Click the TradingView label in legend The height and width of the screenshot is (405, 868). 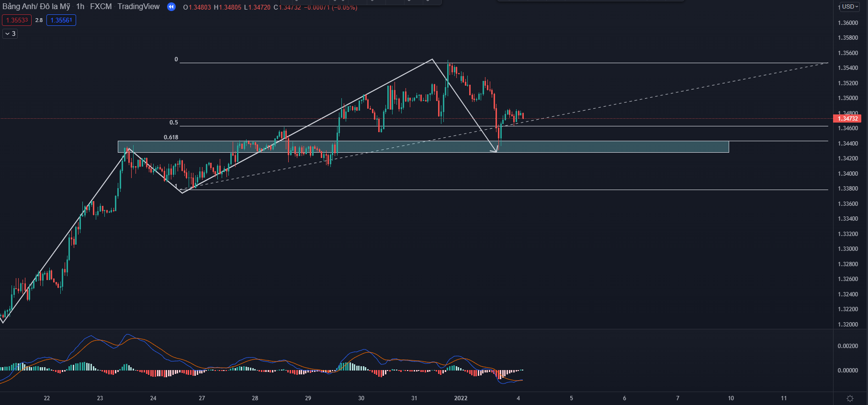click(138, 7)
